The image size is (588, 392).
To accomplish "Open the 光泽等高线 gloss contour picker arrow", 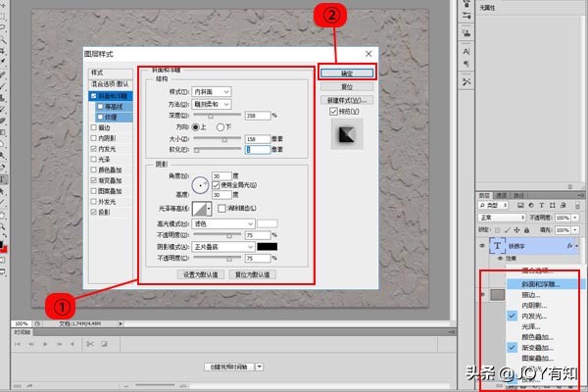I will click(x=209, y=209).
